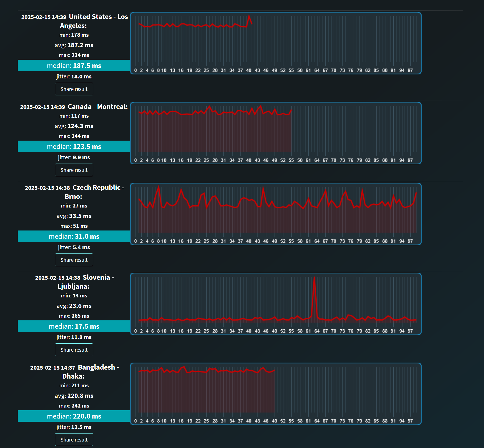Viewport: 484px width, 448px height.
Task: Click Share result under Czech Republic Brno
Action: [74, 260]
